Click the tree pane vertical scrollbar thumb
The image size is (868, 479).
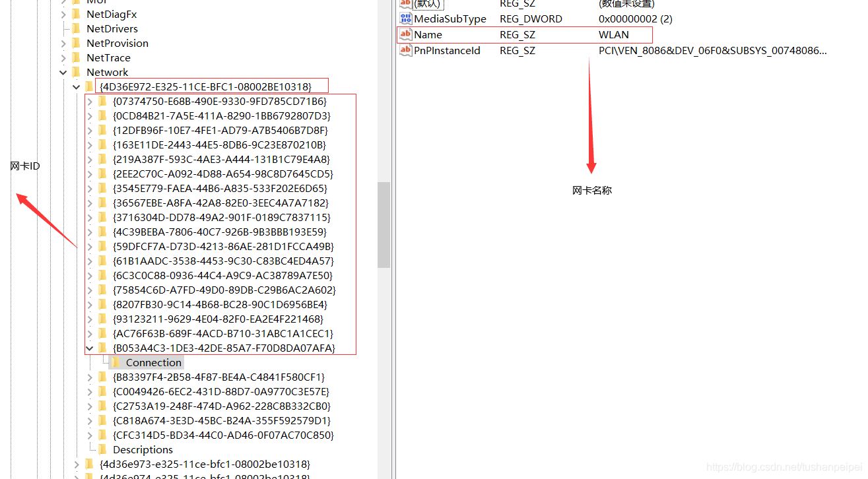(384, 224)
